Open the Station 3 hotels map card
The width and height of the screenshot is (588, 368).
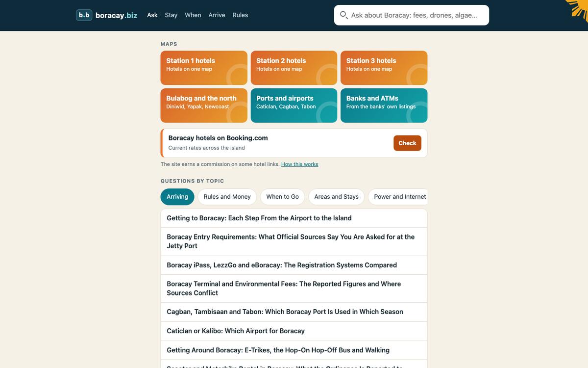384,68
